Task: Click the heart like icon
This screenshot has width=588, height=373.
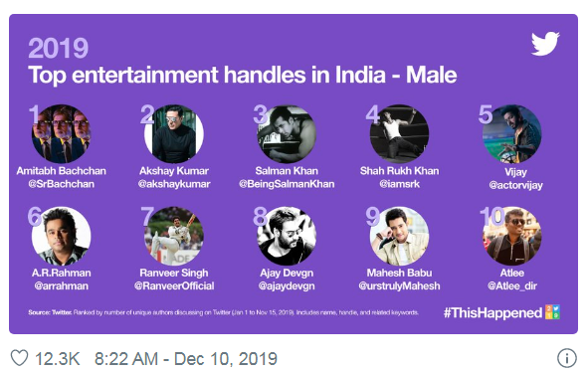Action: tap(19, 358)
